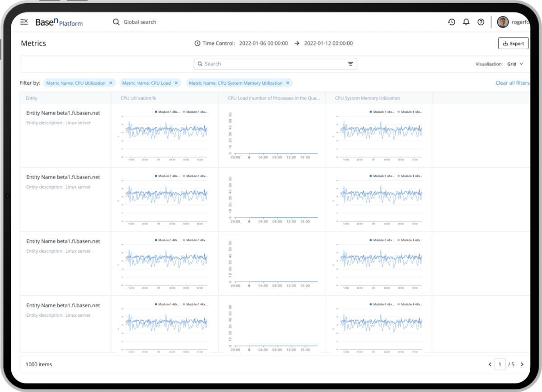Open the history icon in the top bar
This screenshot has width=542, height=392.
(452, 22)
